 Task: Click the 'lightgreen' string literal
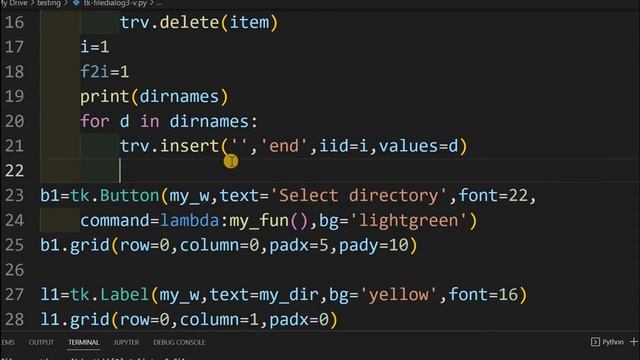(408, 220)
